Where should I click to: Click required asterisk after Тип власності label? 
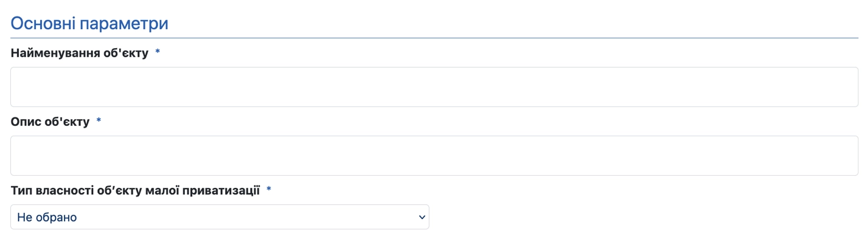coord(269,190)
